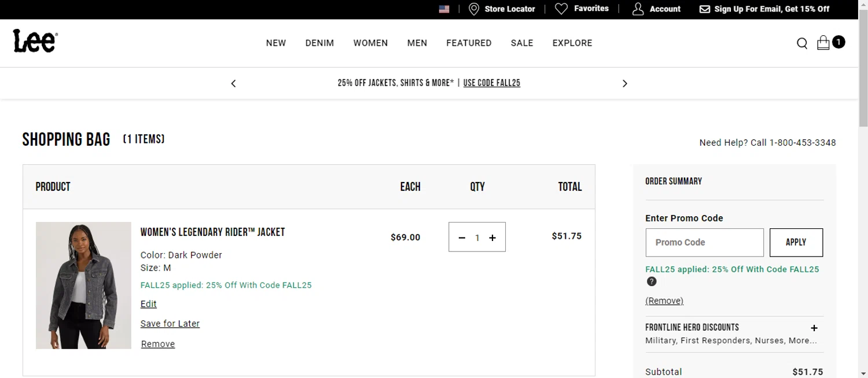This screenshot has width=868, height=378.
Task: Open Store Locator pin icon
Action: (474, 9)
